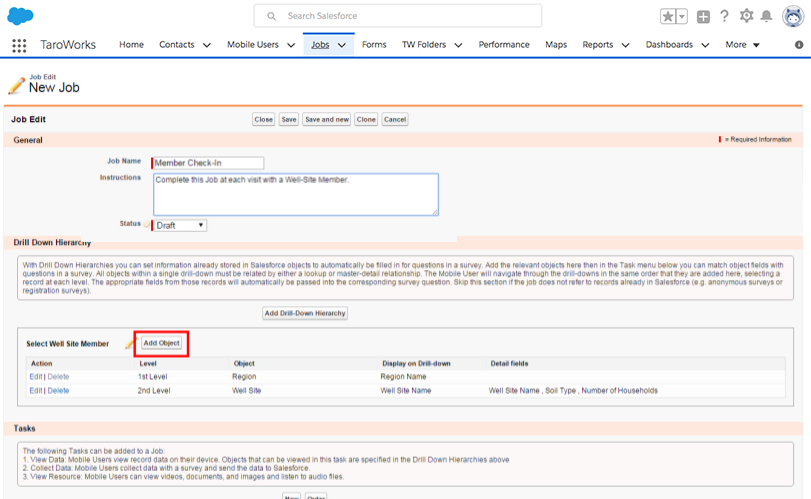Open the notifications bell icon
Viewport: 811px width, 499px height.
766,17
